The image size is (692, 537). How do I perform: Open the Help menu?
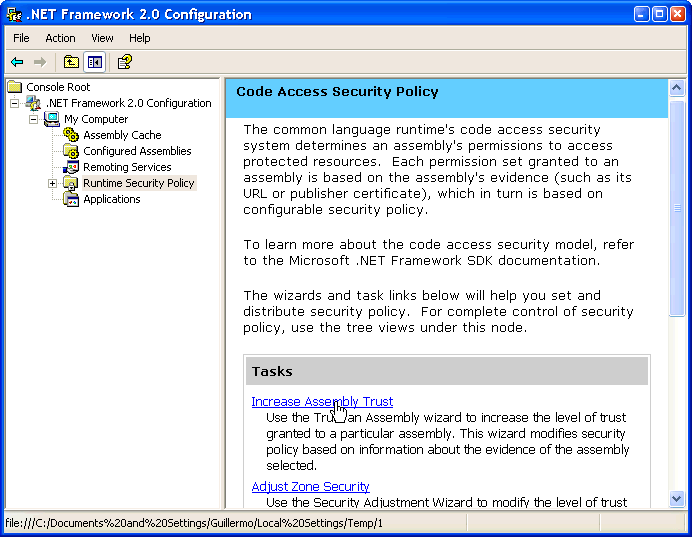pyautogui.click(x=140, y=38)
